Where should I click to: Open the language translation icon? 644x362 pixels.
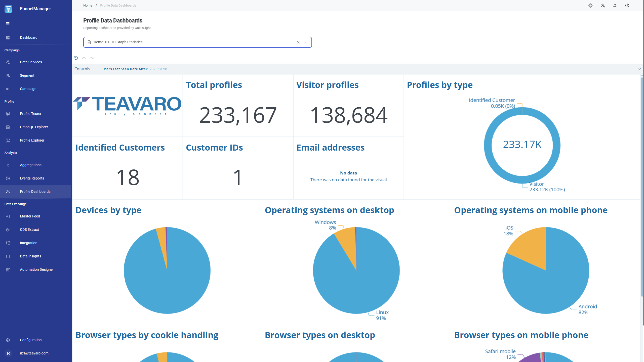603,6
